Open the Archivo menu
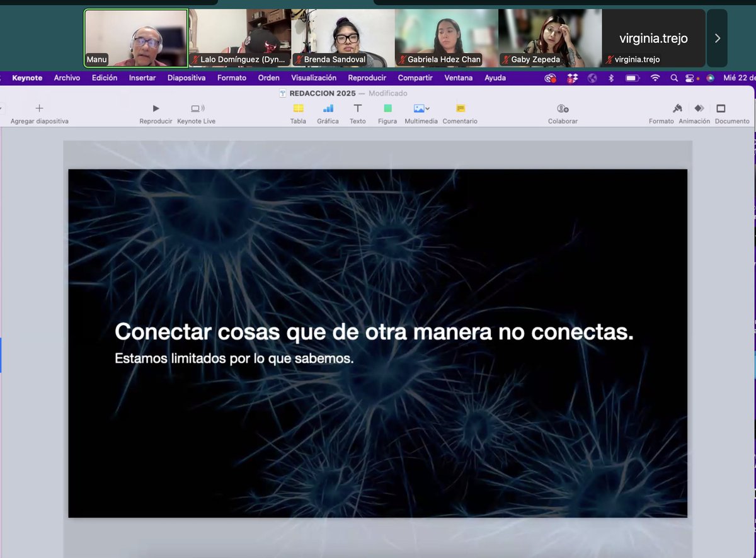756x558 pixels. 67,78
